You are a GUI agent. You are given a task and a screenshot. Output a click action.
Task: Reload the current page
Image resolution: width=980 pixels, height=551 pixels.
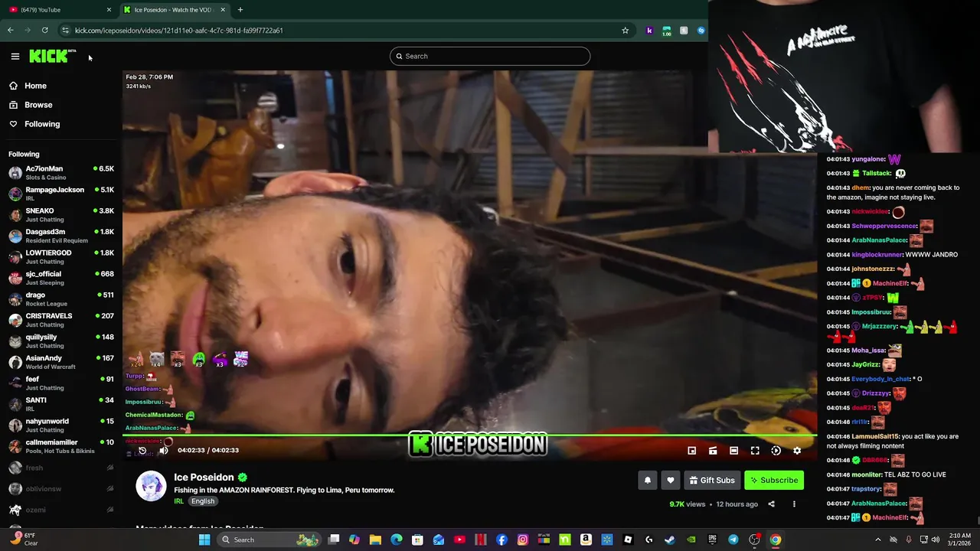[45, 30]
